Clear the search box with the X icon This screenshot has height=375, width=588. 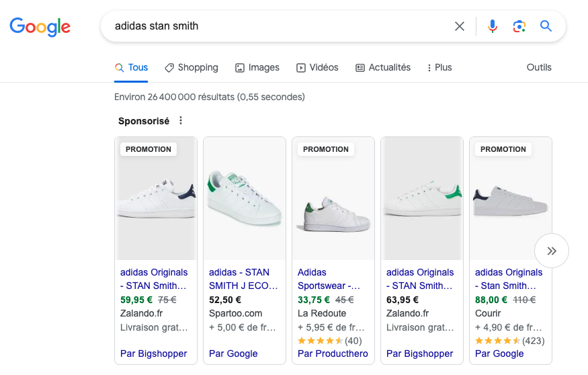pos(460,26)
